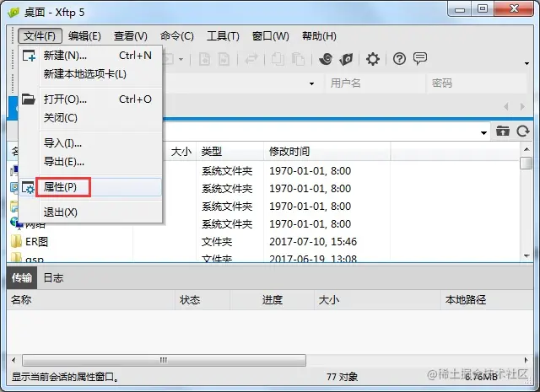
Task: Click the 进度 column header
Action: click(272, 300)
